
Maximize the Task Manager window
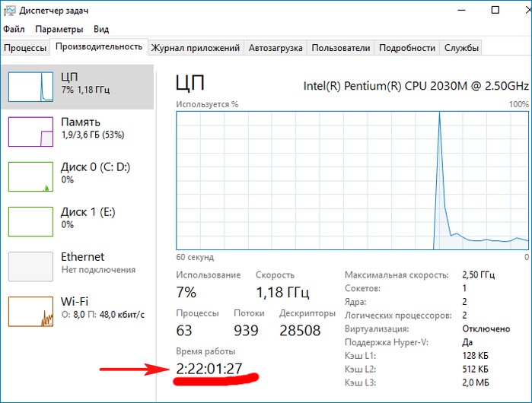coord(473,11)
